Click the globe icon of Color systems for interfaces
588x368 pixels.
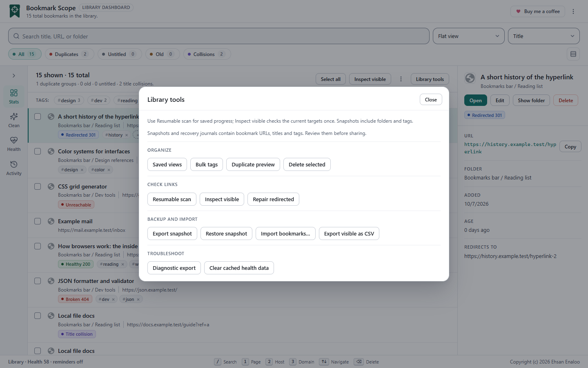pos(51,151)
